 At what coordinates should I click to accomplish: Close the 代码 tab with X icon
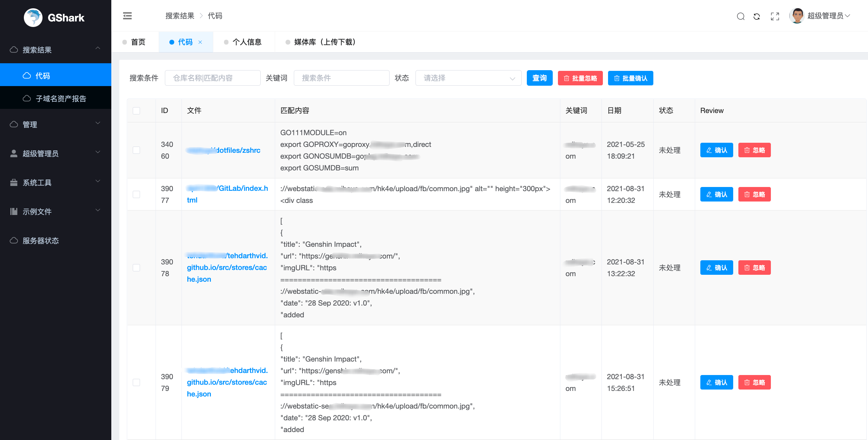coord(200,42)
